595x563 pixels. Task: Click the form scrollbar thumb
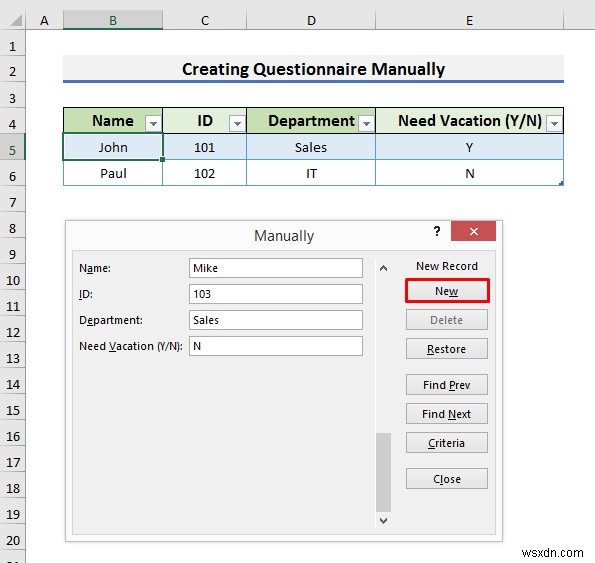pyautogui.click(x=383, y=472)
